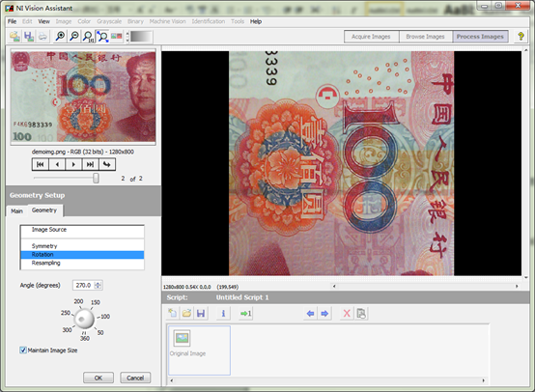The image size is (535, 392).
Task: Click the OK button
Action: [99, 378]
